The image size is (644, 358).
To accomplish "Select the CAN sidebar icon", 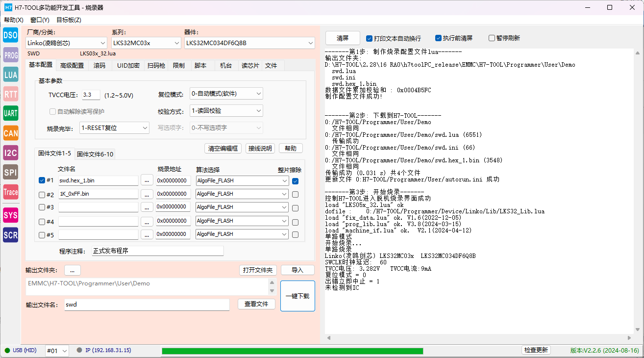I will [11, 133].
